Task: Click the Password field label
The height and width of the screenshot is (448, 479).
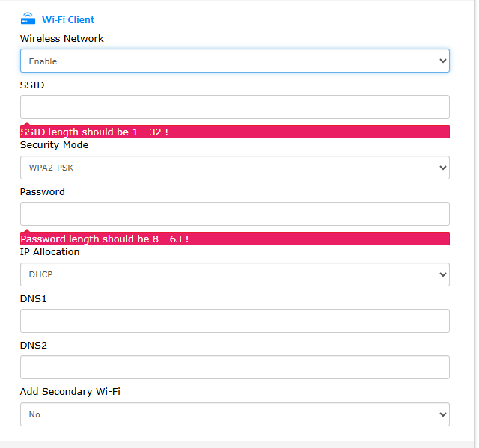Action: [x=43, y=192]
